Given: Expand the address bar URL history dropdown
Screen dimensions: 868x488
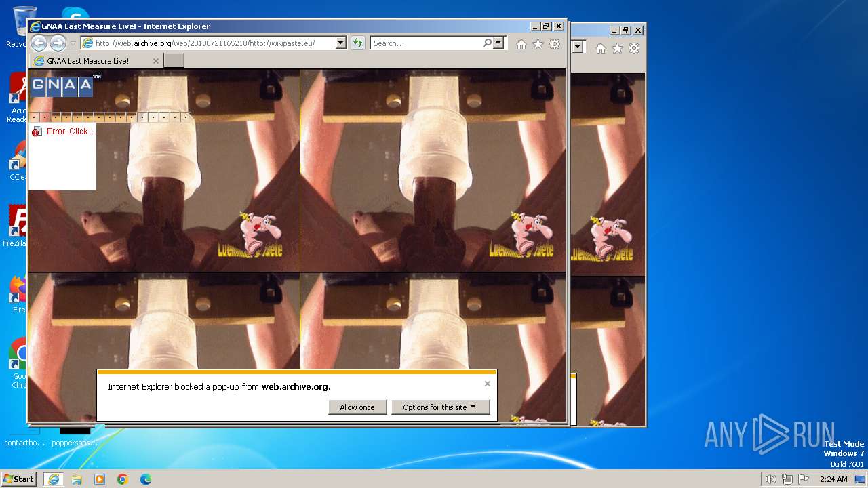Looking at the screenshot, I should click(341, 43).
